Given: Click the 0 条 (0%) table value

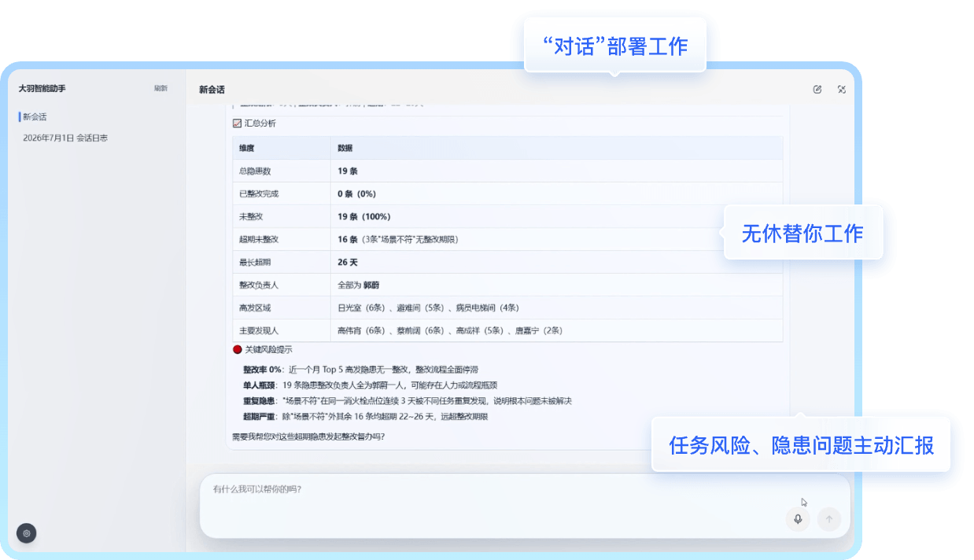Looking at the screenshot, I should [356, 193].
